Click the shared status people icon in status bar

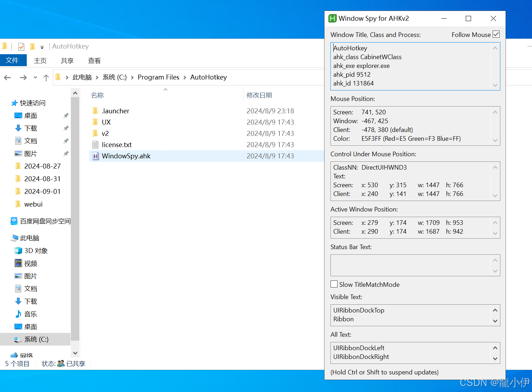click(61, 363)
